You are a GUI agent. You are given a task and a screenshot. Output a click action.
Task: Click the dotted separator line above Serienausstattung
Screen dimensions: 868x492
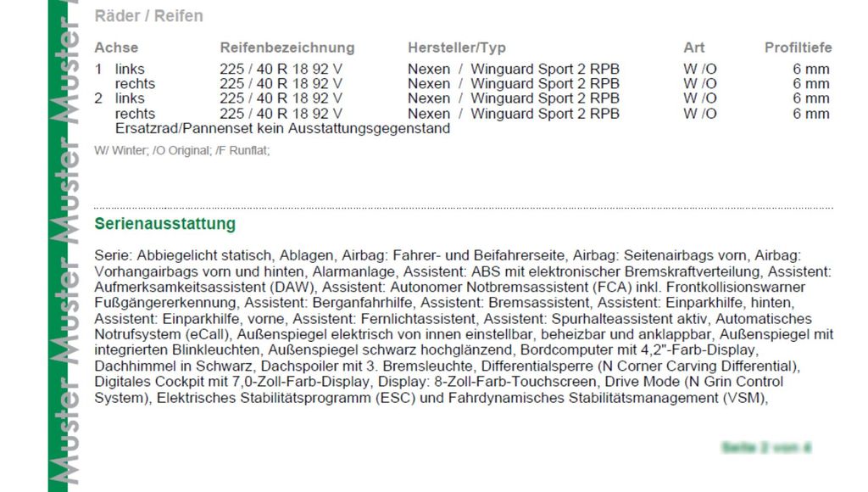(x=463, y=207)
